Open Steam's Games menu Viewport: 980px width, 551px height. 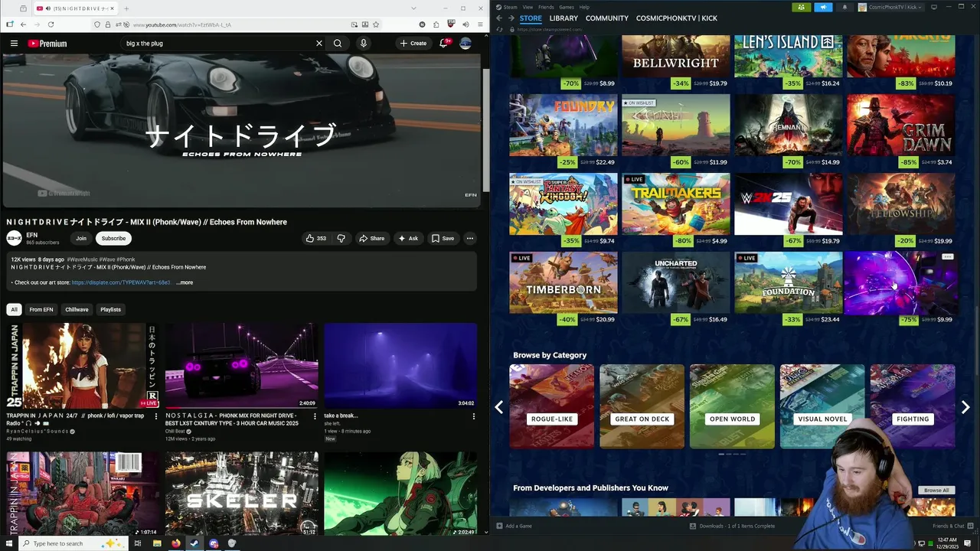(x=567, y=7)
